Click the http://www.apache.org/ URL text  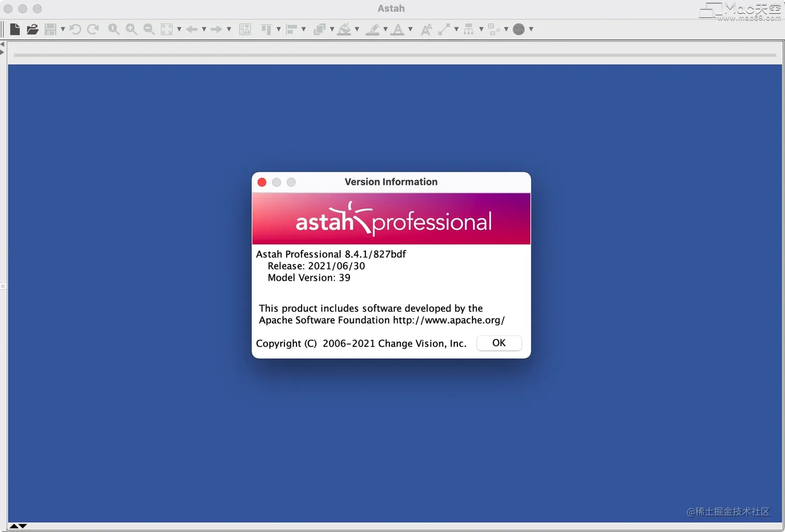(449, 320)
